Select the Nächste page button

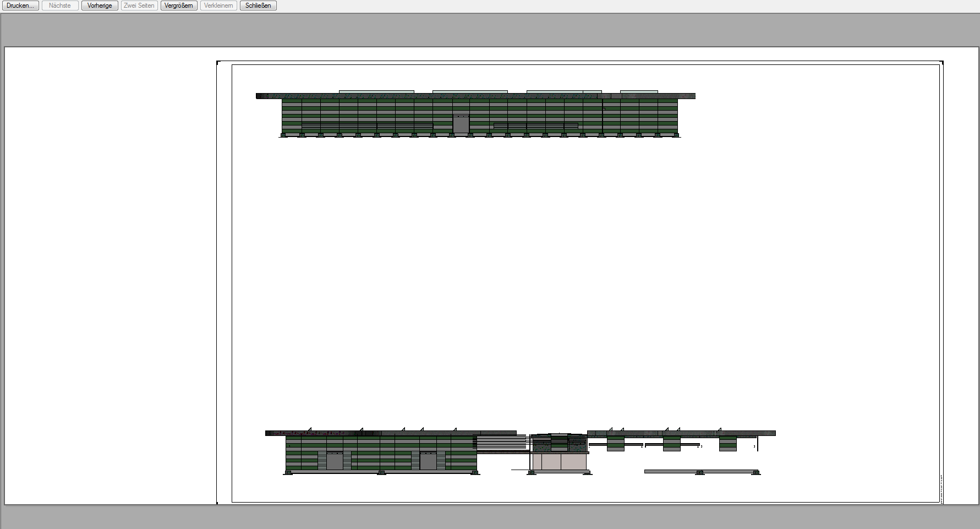point(60,6)
